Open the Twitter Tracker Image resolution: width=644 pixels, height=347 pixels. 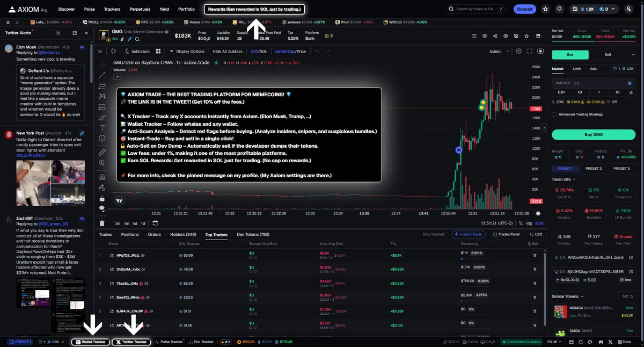tap(131, 342)
